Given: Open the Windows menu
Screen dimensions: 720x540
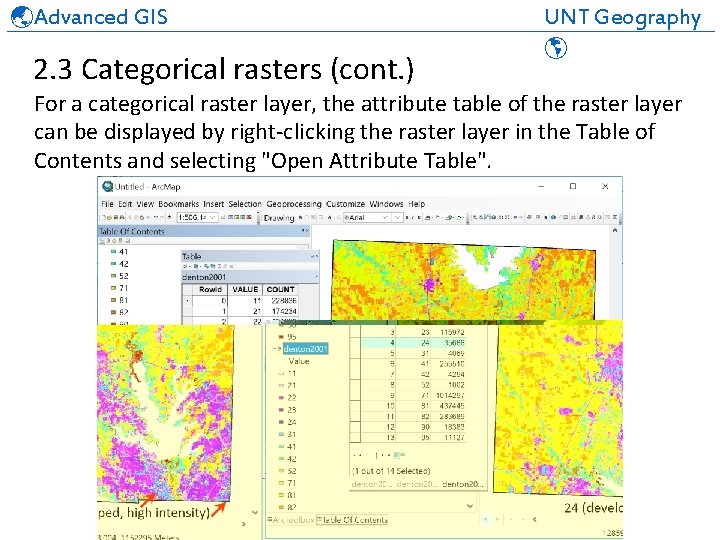Looking at the screenshot, I should click(386, 204).
